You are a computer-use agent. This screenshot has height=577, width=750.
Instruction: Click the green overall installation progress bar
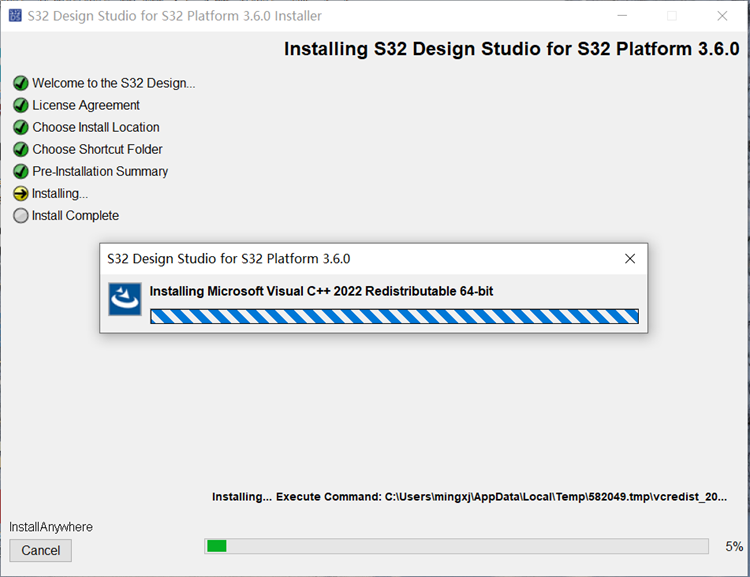pos(456,546)
